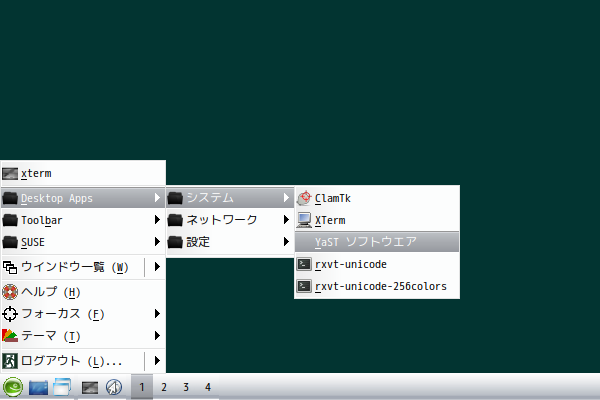
Task: Click the rxvt-unicode terminal icon
Action: click(x=304, y=264)
